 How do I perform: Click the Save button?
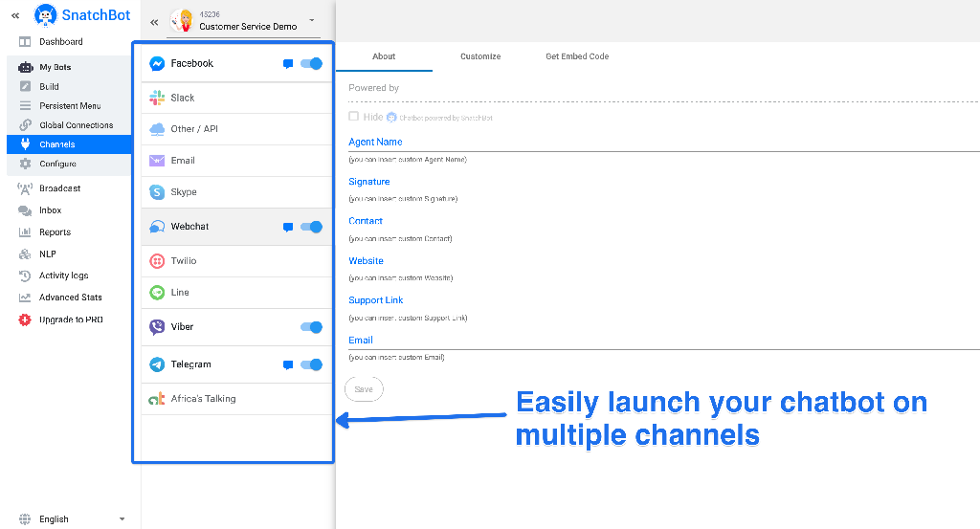pyautogui.click(x=364, y=389)
